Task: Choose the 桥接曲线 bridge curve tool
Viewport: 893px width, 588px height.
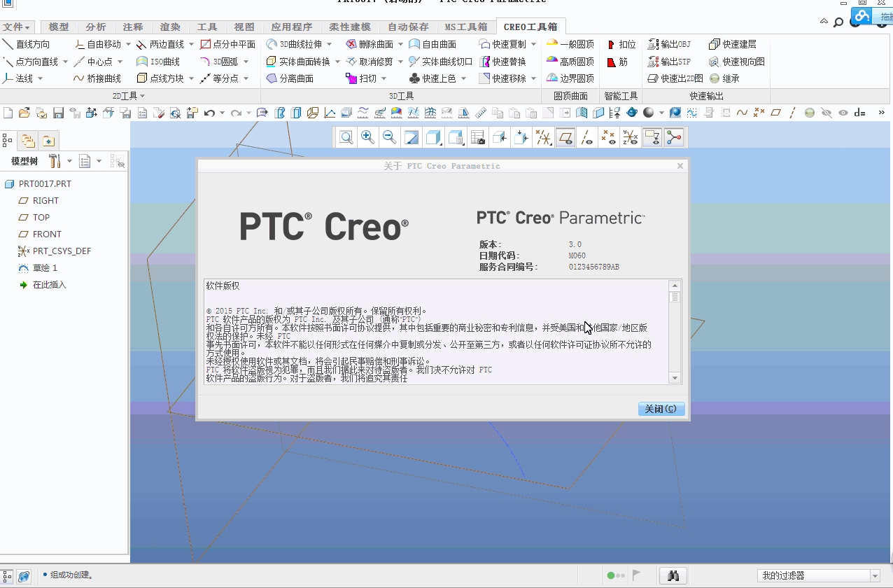Action: pyautogui.click(x=97, y=78)
